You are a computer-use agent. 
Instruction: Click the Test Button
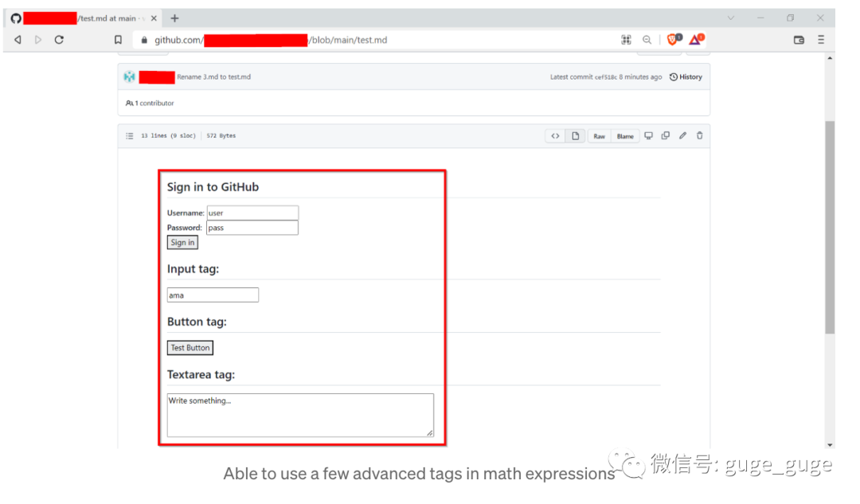pos(190,348)
